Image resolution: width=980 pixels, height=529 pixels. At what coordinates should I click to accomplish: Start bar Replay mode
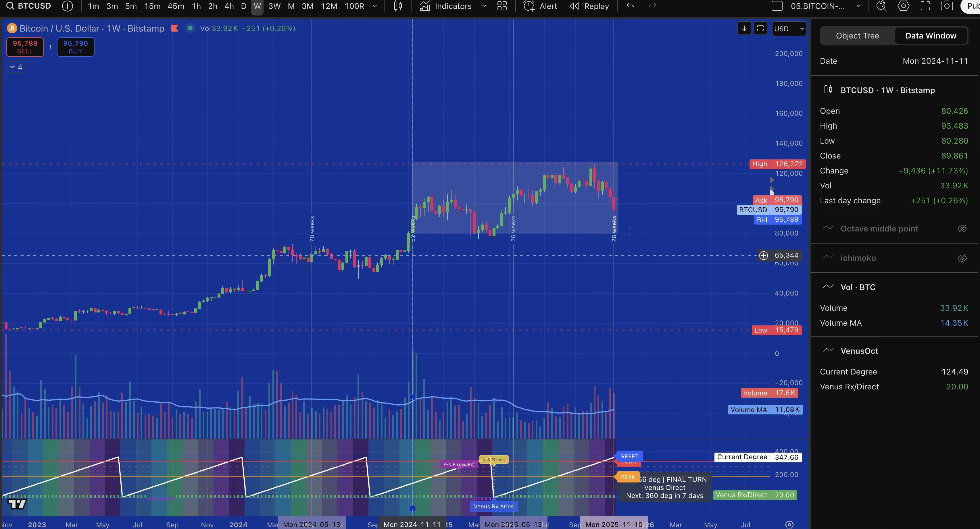click(589, 6)
